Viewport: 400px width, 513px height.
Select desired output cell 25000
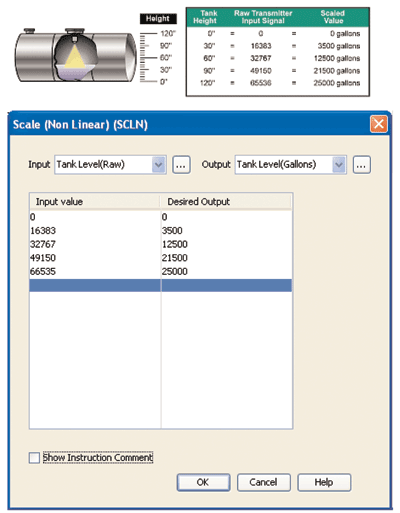[226, 272]
